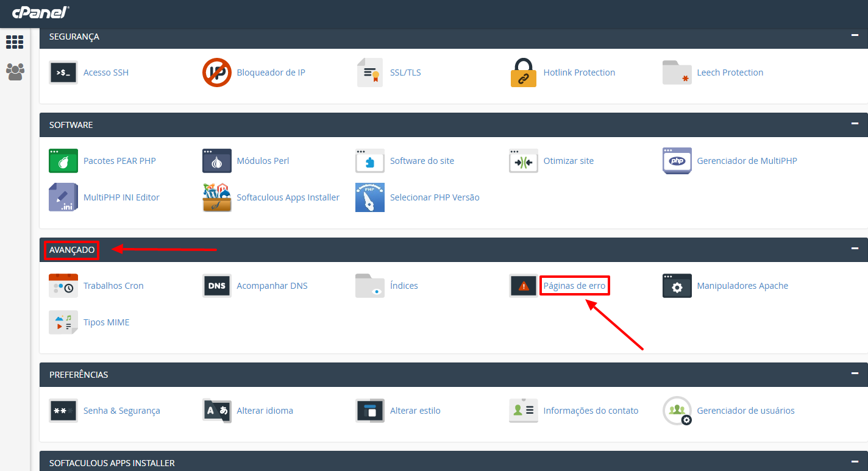Open the Módulos Perl link

pyautogui.click(x=263, y=161)
